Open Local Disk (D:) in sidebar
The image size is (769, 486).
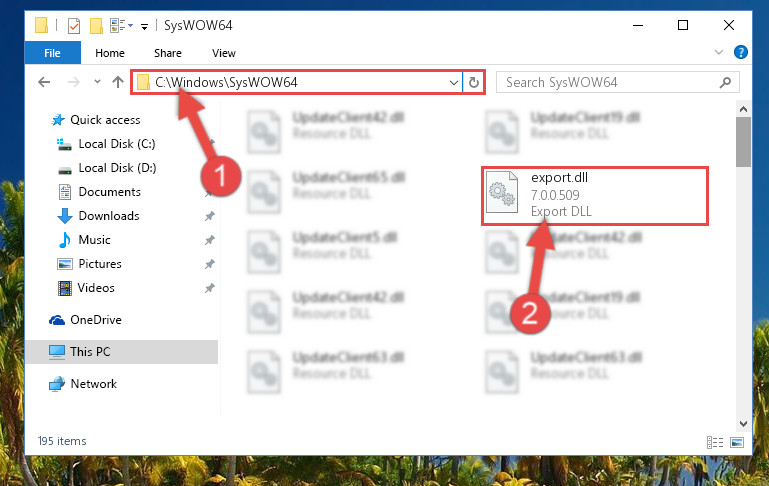[117, 168]
